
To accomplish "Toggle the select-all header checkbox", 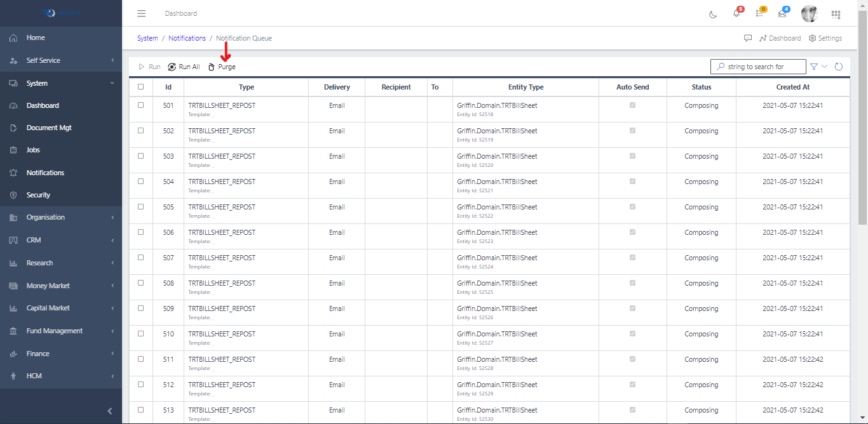I will pyautogui.click(x=141, y=87).
